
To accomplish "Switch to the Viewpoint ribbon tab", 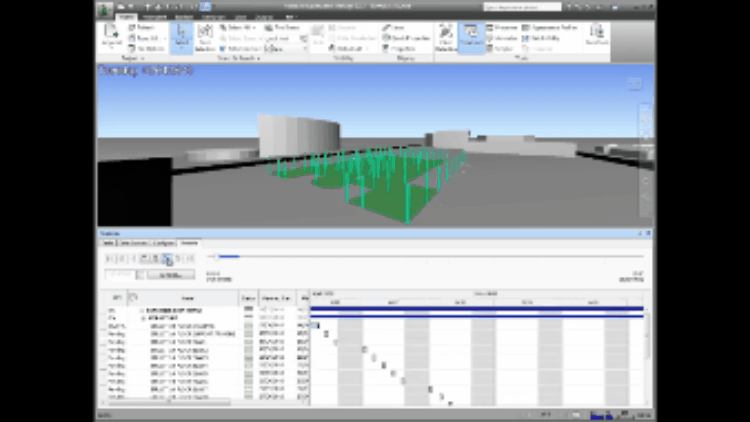I will pyautogui.click(x=158, y=17).
